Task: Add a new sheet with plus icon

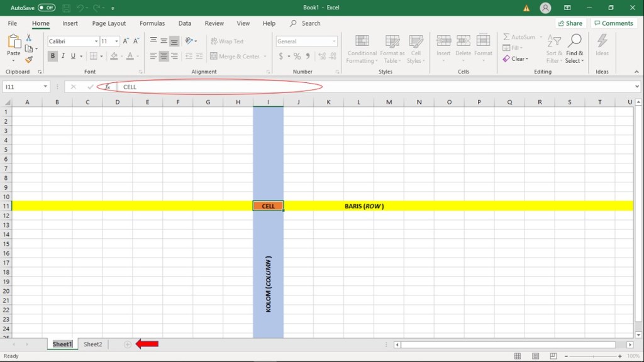Action: pos(128,344)
